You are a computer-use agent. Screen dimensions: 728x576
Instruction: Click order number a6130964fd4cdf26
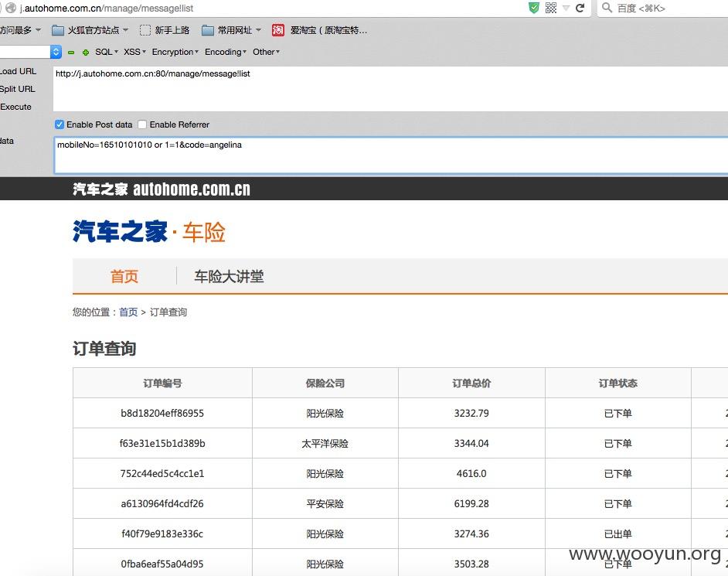tap(162, 504)
